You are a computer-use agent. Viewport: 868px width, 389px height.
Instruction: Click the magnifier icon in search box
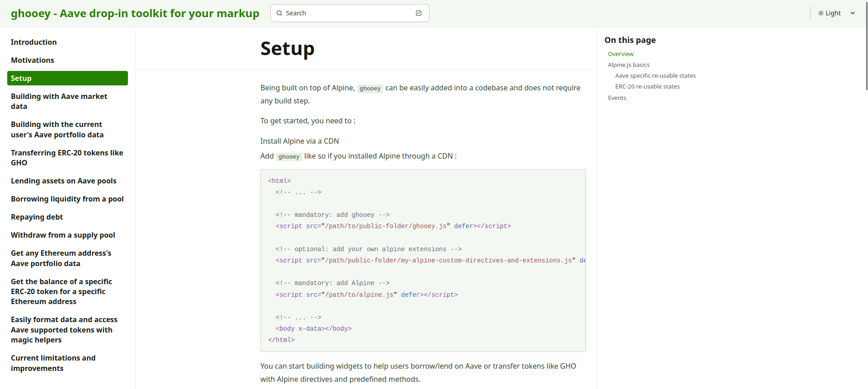[x=279, y=13]
